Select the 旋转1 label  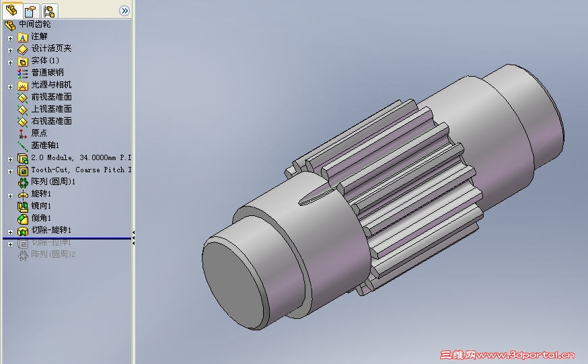(x=41, y=194)
